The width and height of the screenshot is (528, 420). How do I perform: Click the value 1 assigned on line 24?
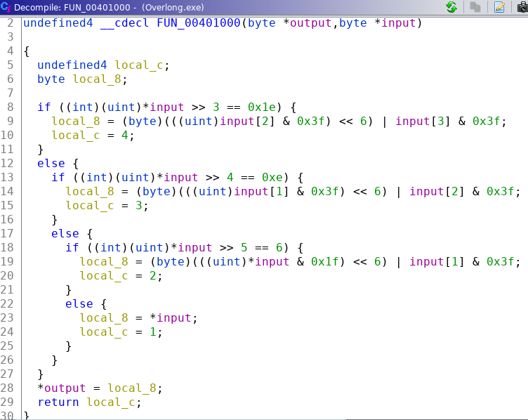153,332
